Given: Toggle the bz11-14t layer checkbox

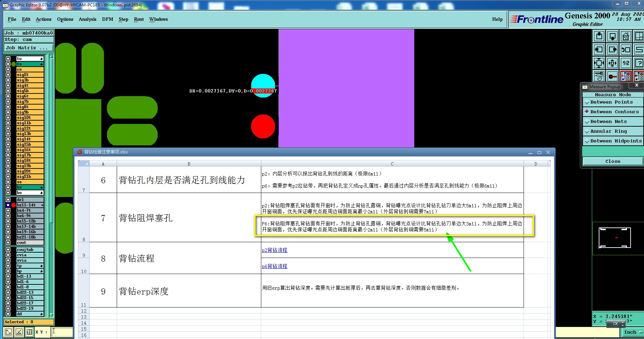Looking at the screenshot, I should [8, 205].
